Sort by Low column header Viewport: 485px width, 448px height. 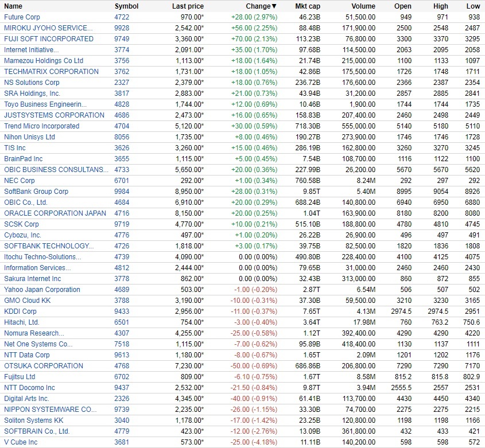(x=473, y=6)
